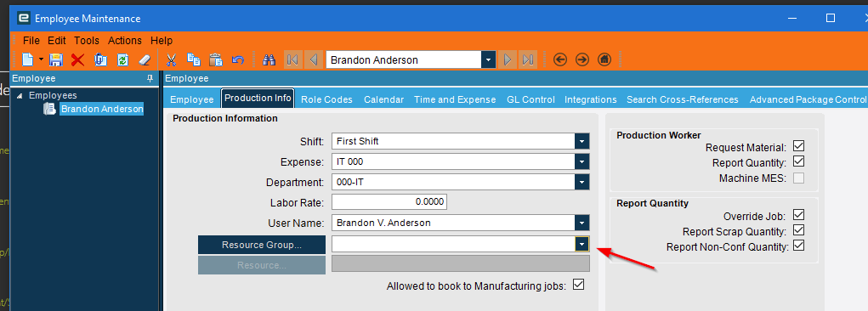Go to previous record icon
Image resolution: width=868 pixels, height=311 pixels.
coord(314,59)
